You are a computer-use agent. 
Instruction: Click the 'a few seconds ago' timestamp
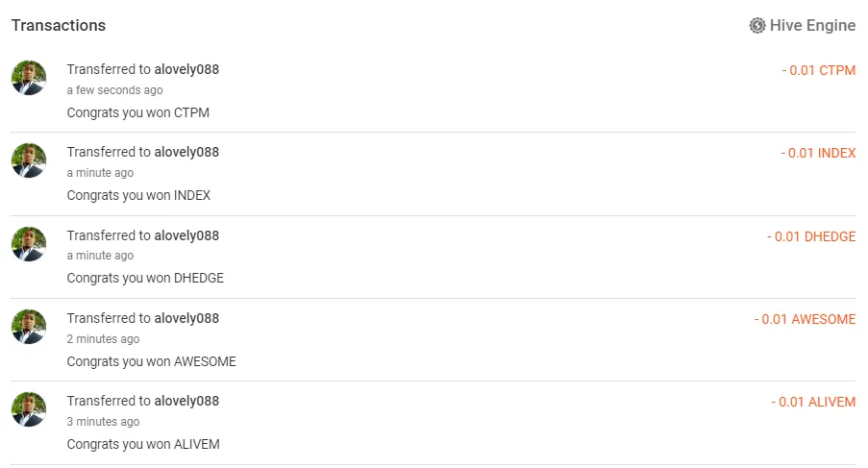click(114, 90)
